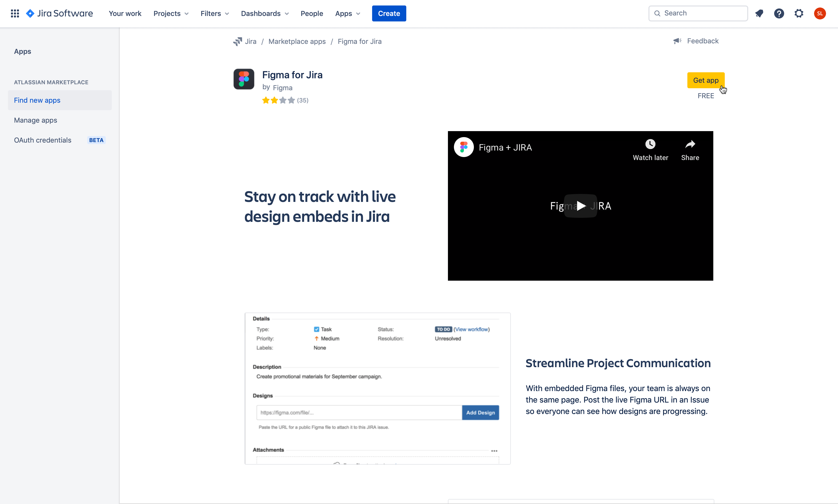The height and width of the screenshot is (504, 838).
Task: Expand the Apps dropdown in top nav
Action: [347, 13]
